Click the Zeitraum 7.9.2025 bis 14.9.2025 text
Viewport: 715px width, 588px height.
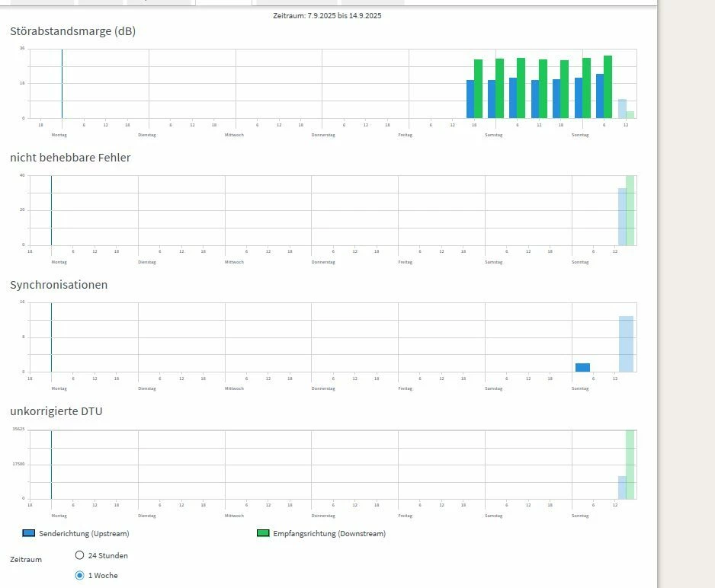(327, 15)
